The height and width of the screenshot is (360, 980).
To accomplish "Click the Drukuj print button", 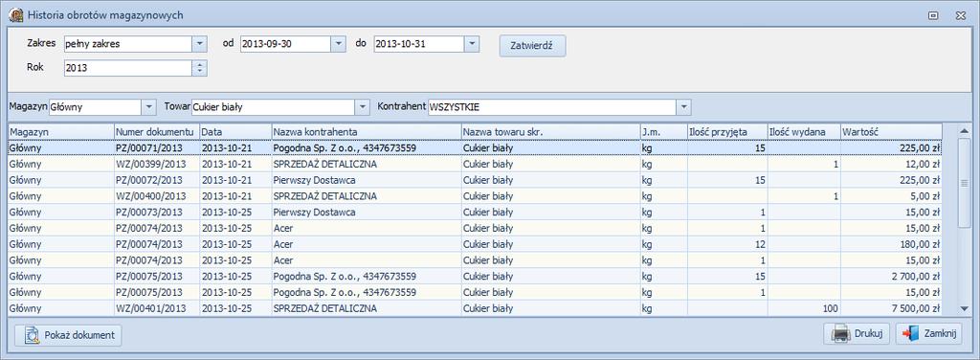I will point(857,334).
